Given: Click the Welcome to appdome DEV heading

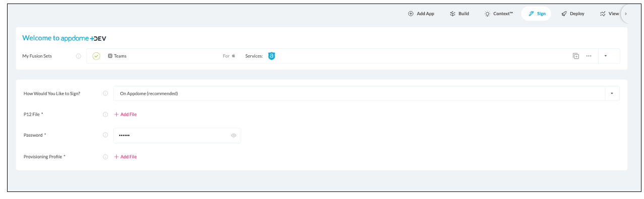Looking at the screenshot, I should (x=64, y=38).
